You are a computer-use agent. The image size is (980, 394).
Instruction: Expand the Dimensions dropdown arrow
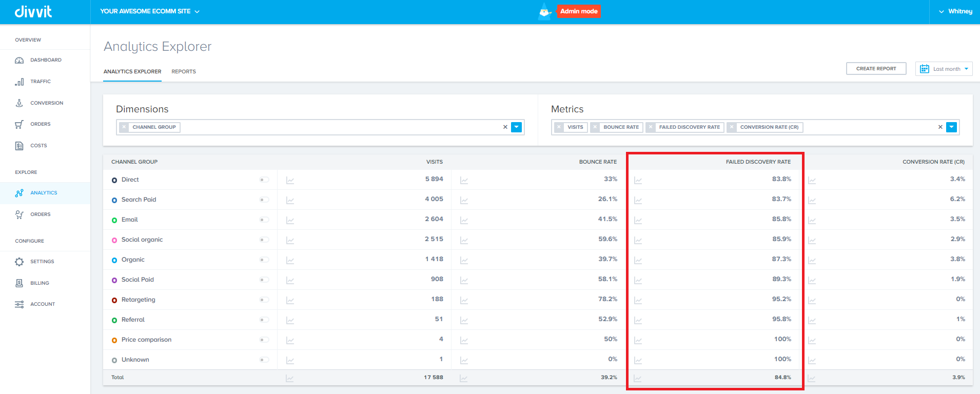point(517,127)
